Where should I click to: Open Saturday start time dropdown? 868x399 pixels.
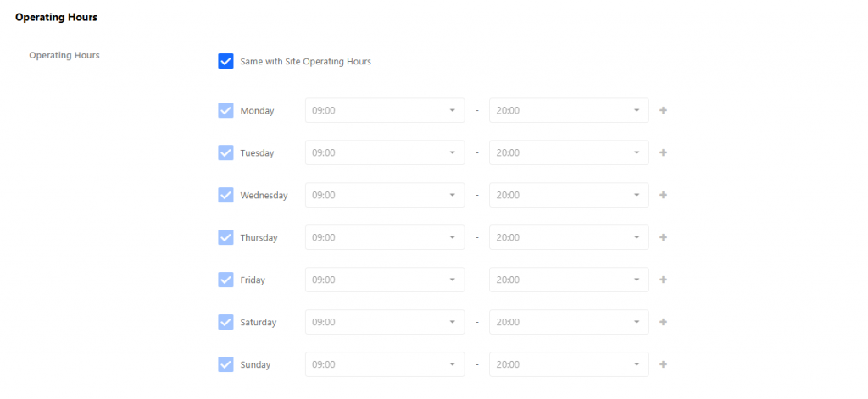pyautogui.click(x=385, y=322)
